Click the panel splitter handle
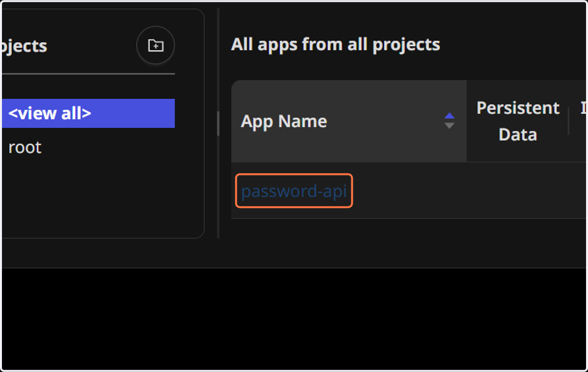The height and width of the screenshot is (372, 588). point(218,123)
